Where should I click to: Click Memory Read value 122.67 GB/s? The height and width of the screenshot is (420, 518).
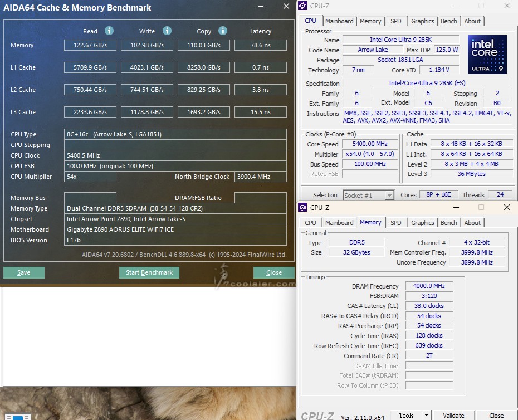point(90,45)
